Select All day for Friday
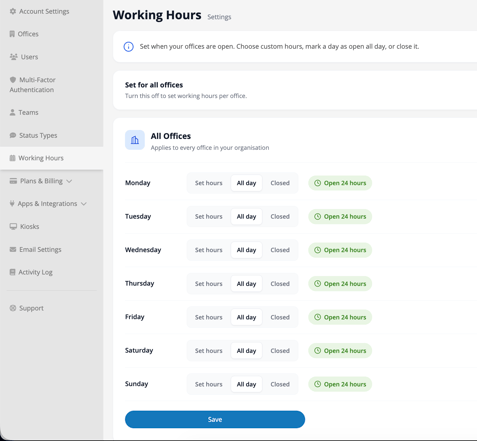This screenshot has height=441, width=477. 246,317
